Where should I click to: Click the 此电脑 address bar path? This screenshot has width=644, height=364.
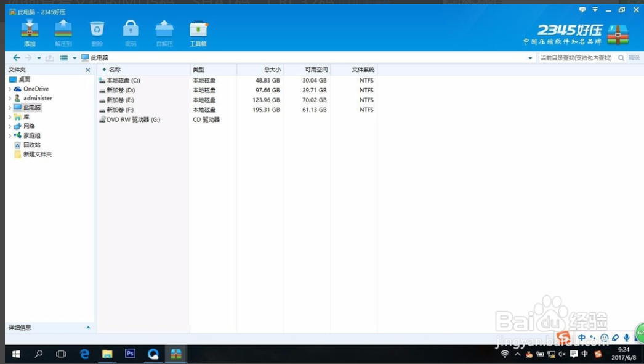pos(99,58)
